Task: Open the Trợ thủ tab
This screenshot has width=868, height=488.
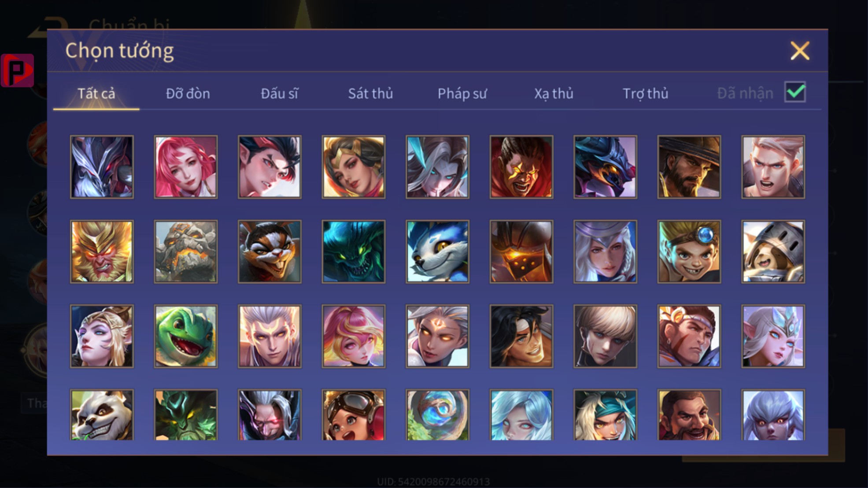Action: (645, 93)
